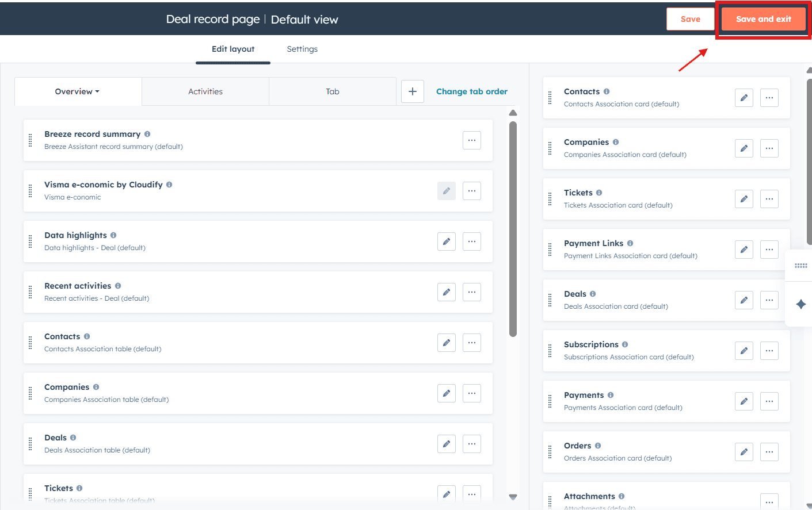Edit the Recent activities table
Screen dimensions: 812x510
point(446,292)
